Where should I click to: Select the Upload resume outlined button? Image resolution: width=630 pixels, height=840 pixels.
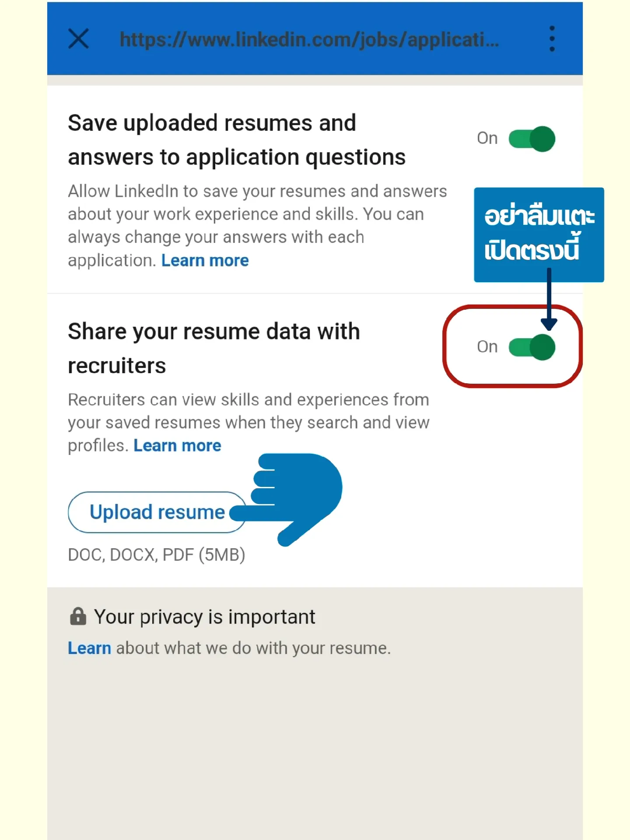pos(156,512)
